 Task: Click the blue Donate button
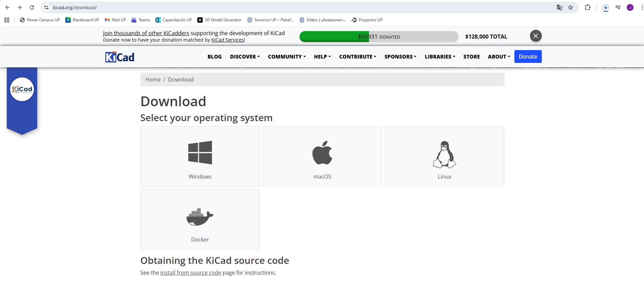coord(528,56)
